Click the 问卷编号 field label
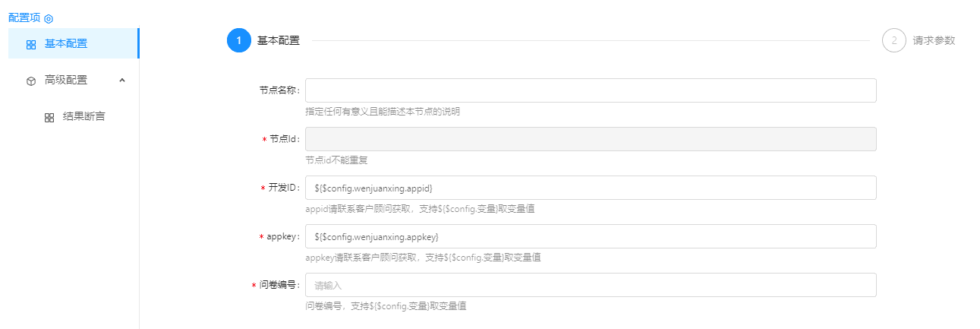The height and width of the screenshot is (329, 980). tap(279, 285)
